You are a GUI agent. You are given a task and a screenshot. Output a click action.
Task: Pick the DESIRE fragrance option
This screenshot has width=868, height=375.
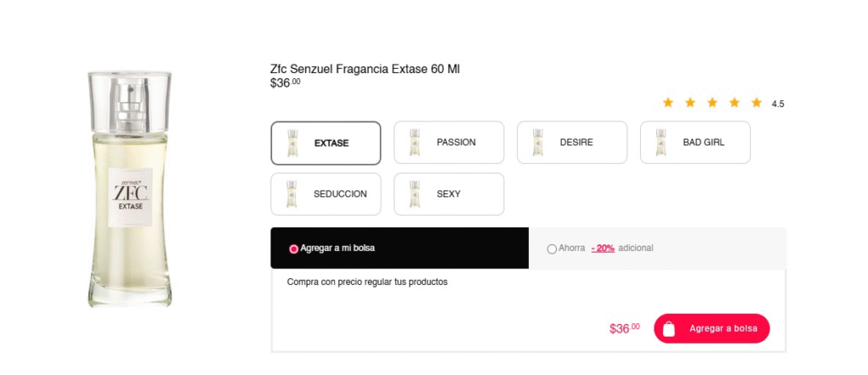pyautogui.click(x=572, y=143)
